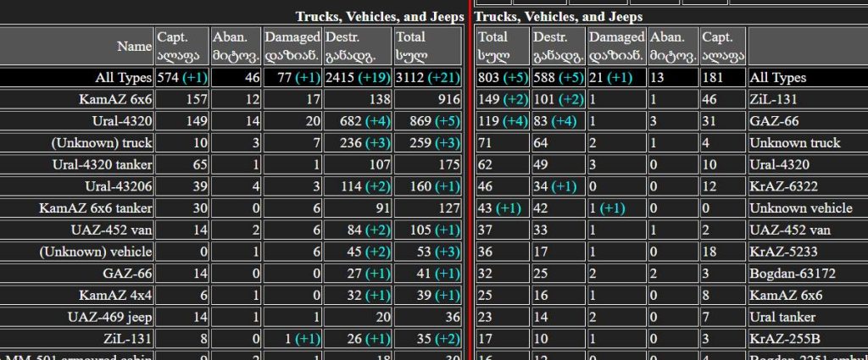Image resolution: width=868 pixels, height=360 pixels.
Task: Select the '(Unknown) truck' row name
Action: pyautogui.click(x=102, y=142)
